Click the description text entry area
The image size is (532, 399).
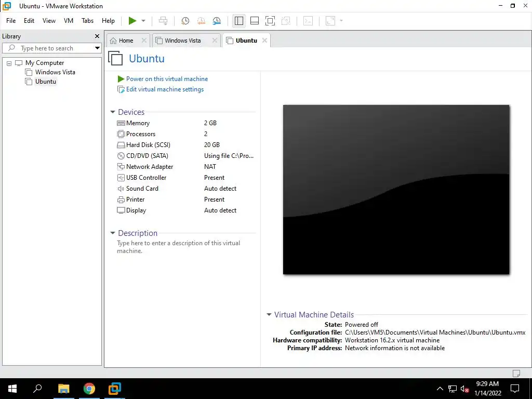tap(179, 247)
